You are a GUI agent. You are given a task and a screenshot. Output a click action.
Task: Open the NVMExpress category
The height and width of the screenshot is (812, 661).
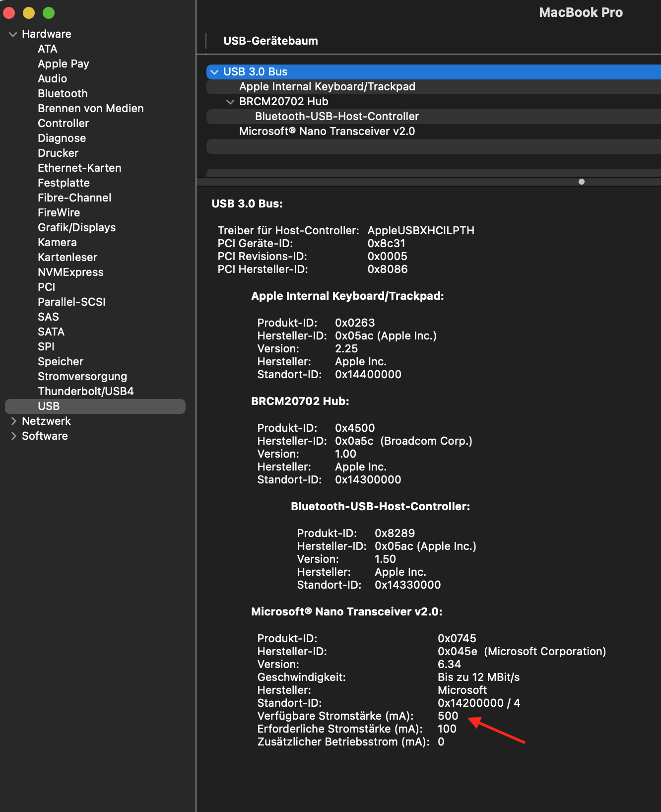(x=70, y=272)
